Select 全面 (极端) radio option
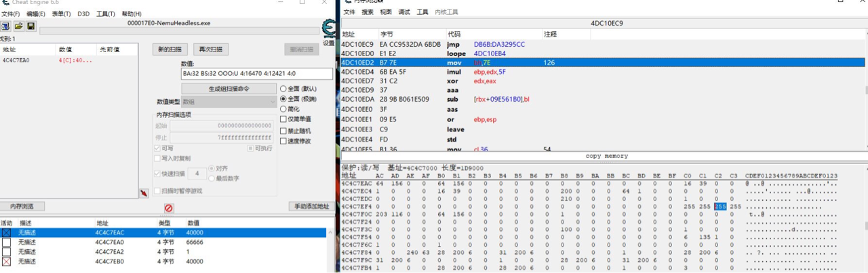 click(x=283, y=99)
